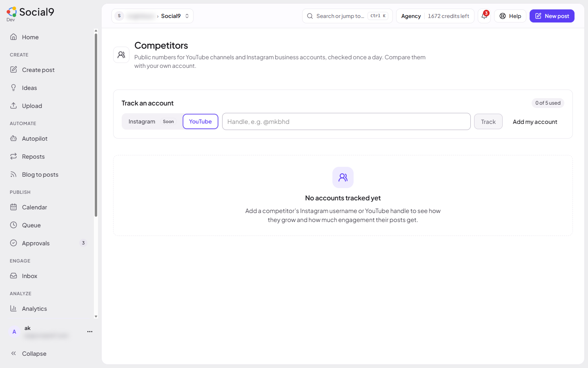This screenshot has height=368, width=588.
Task: Click the Social9 logo
Action: [x=30, y=13]
